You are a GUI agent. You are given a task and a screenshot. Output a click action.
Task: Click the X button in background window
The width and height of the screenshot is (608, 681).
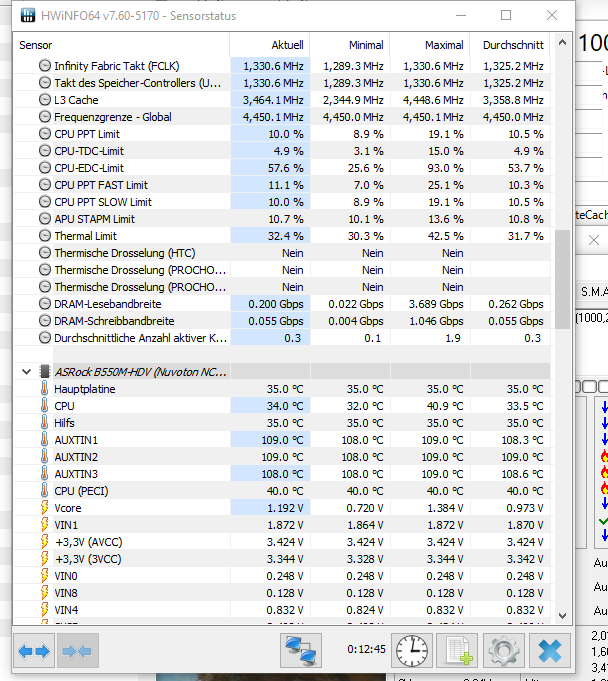coord(593,240)
